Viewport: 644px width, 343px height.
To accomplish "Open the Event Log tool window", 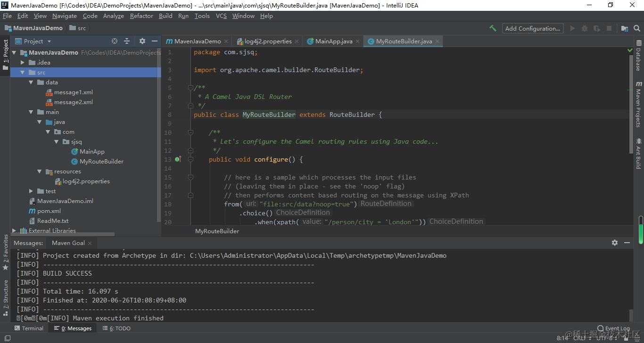I will [x=613, y=328].
